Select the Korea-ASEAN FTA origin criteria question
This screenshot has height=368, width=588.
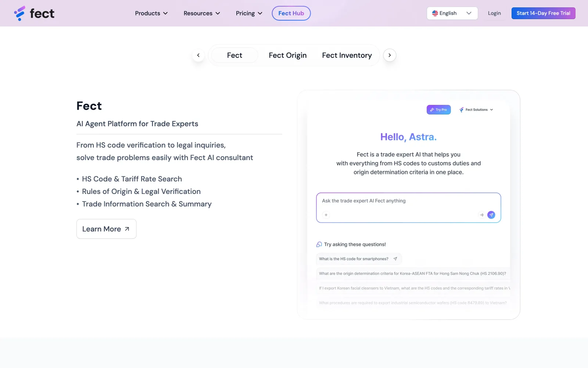click(413, 273)
